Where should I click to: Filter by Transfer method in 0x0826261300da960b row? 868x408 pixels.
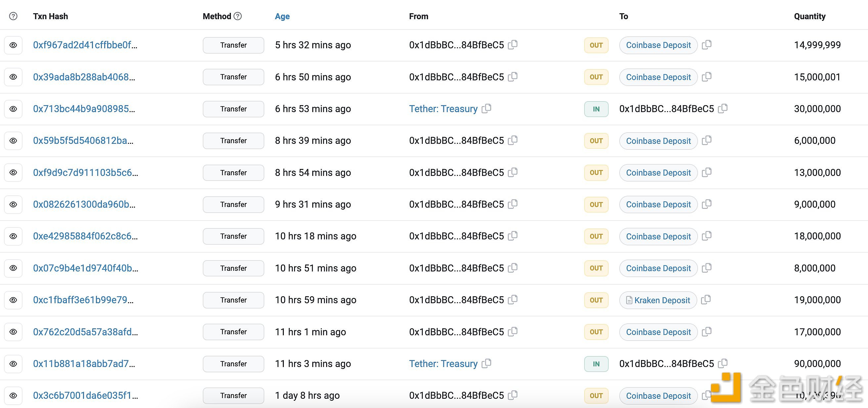tap(234, 205)
